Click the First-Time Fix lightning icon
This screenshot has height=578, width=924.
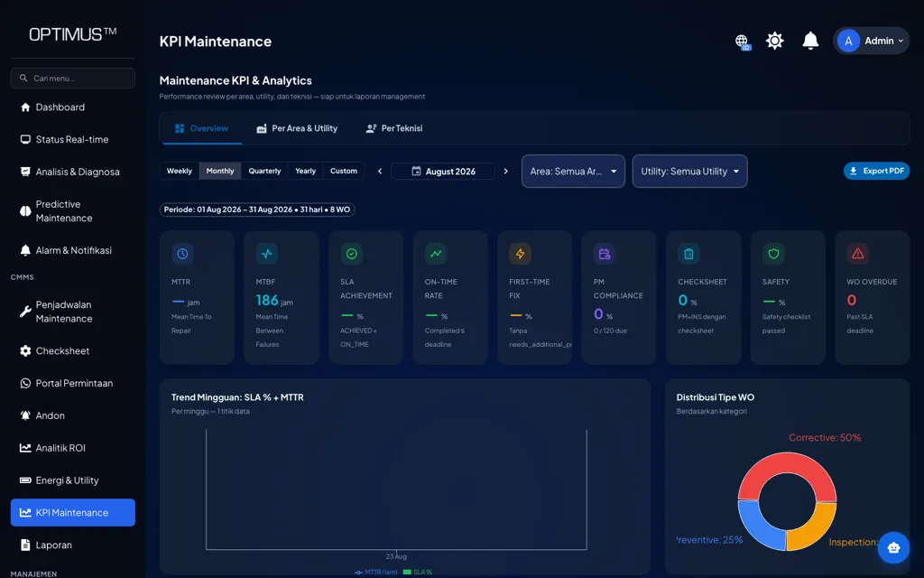tap(521, 254)
